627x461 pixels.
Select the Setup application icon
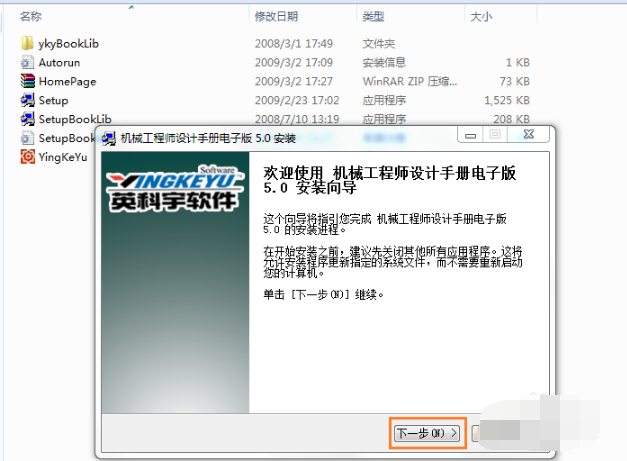(x=27, y=100)
